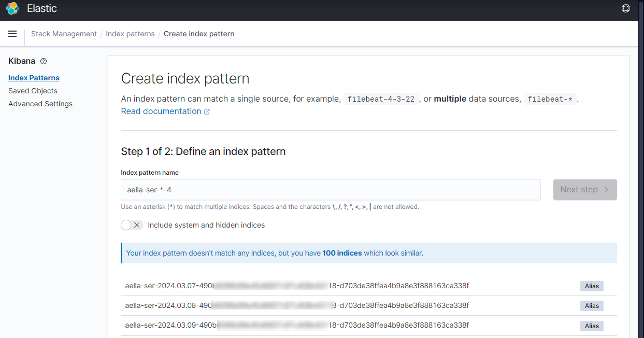Open the help menu icon in header
The height and width of the screenshot is (338, 644).
625,9
